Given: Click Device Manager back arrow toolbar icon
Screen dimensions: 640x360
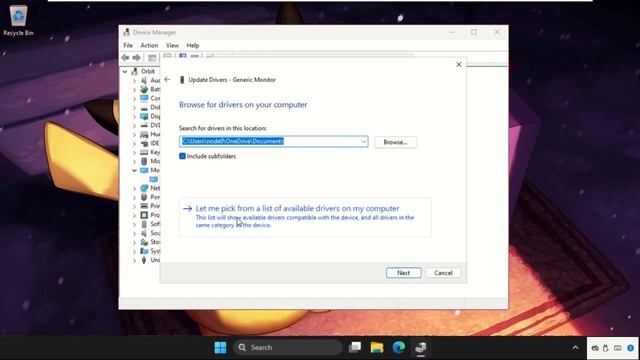Looking at the screenshot, I should pyautogui.click(x=125, y=58).
